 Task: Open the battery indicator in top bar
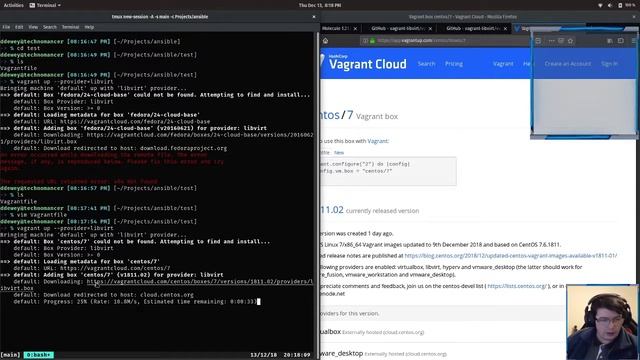[x=626, y=5]
